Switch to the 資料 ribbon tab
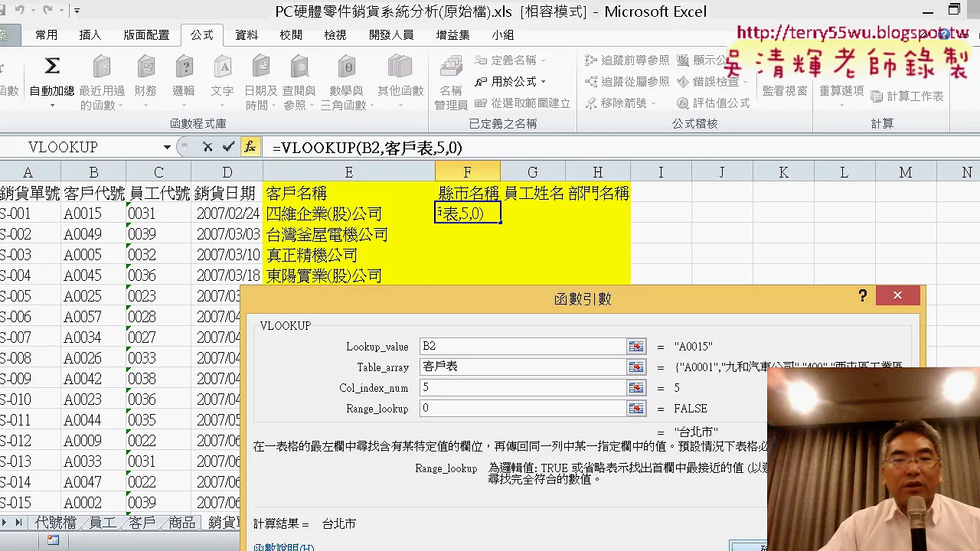 tap(247, 34)
